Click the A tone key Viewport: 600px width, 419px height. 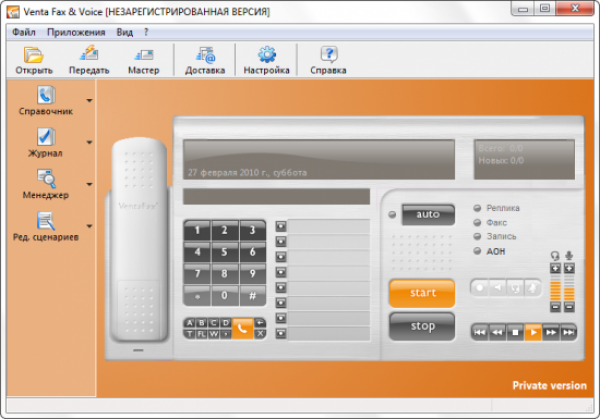point(190,323)
